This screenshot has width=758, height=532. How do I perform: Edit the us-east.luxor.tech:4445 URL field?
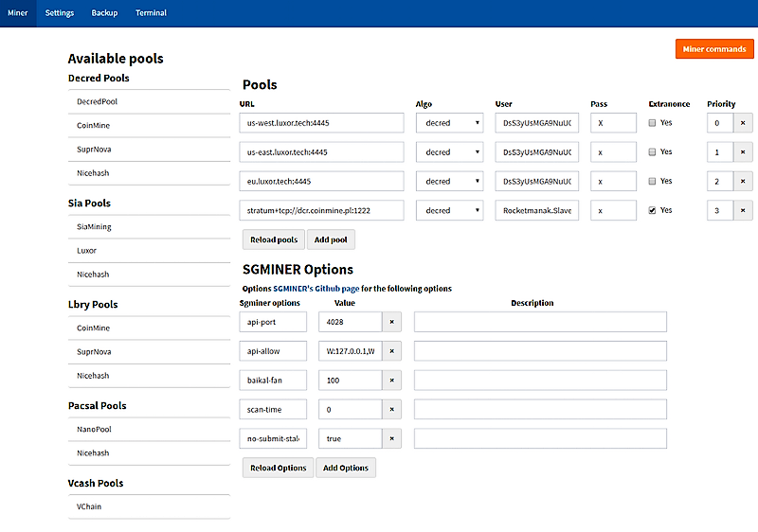coord(321,152)
